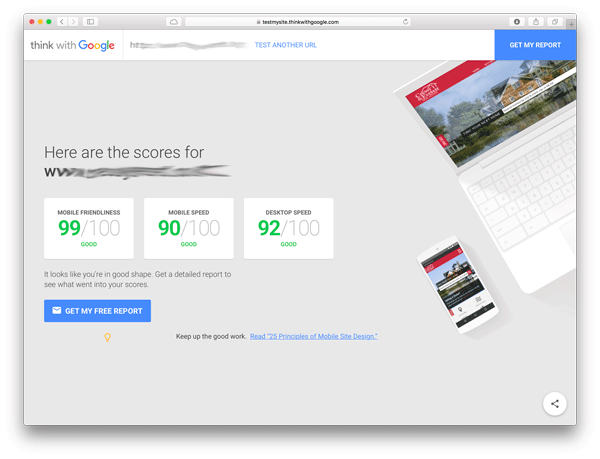Click the Mobile Speed 90/100 card
This screenshot has height=459, width=600.
click(189, 228)
